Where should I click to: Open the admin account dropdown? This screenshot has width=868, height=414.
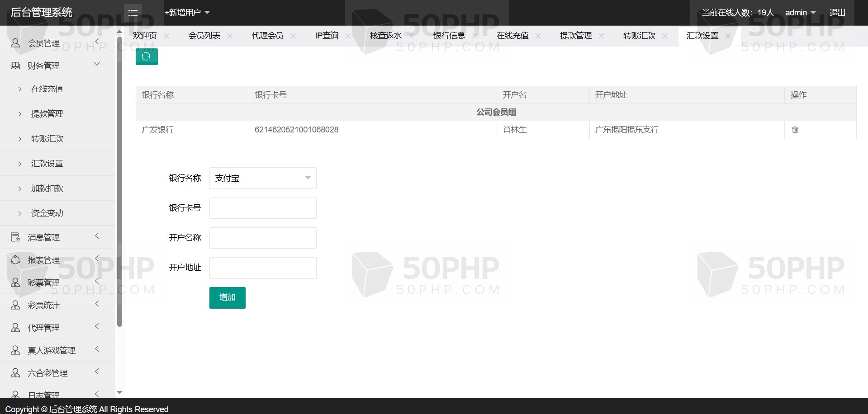point(800,13)
